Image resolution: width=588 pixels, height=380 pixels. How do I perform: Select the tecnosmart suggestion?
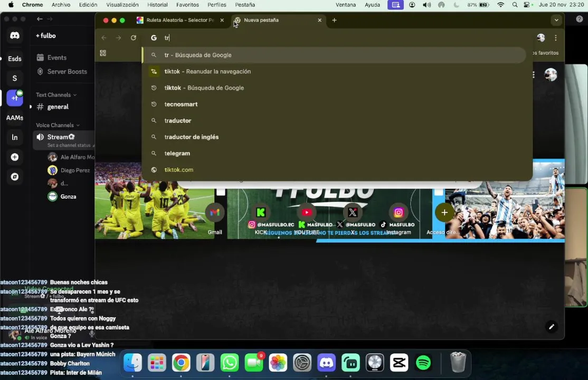coord(334,104)
